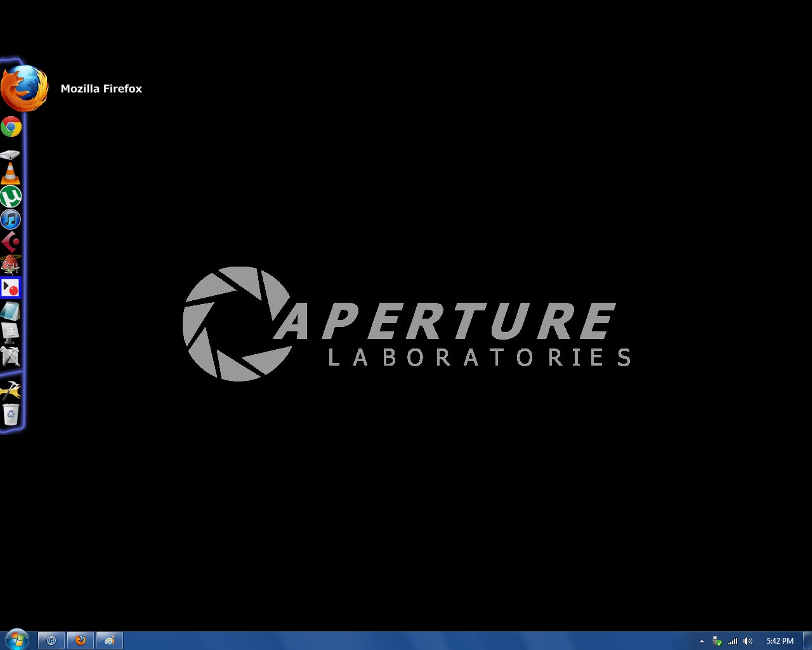The height and width of the screenshot is (650, 812).
Task: Open Google Chrome from the dock
Action: (x=11, y=127)
